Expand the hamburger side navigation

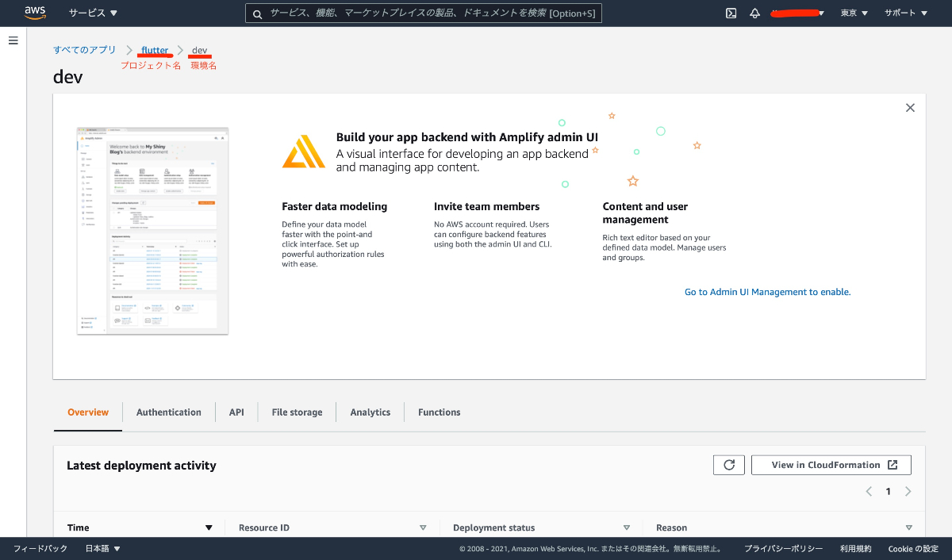[x=13, y=40]
